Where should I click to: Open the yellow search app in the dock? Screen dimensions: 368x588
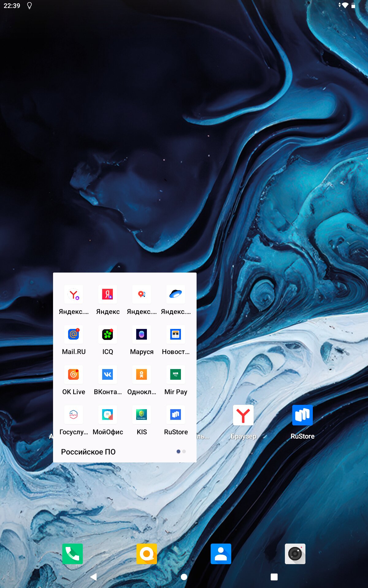pos(147,554)
